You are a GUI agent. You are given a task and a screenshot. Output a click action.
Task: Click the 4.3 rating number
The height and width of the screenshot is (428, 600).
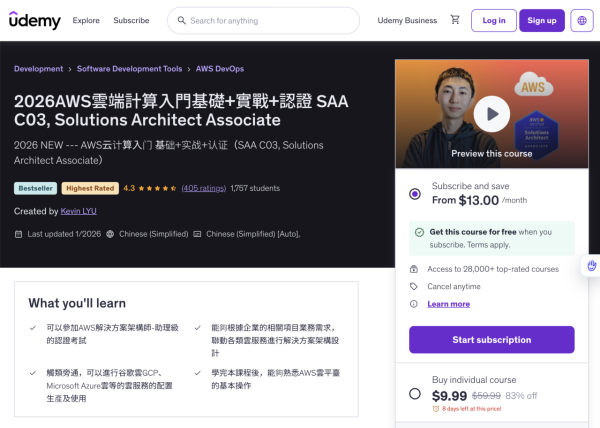[129, 188]
